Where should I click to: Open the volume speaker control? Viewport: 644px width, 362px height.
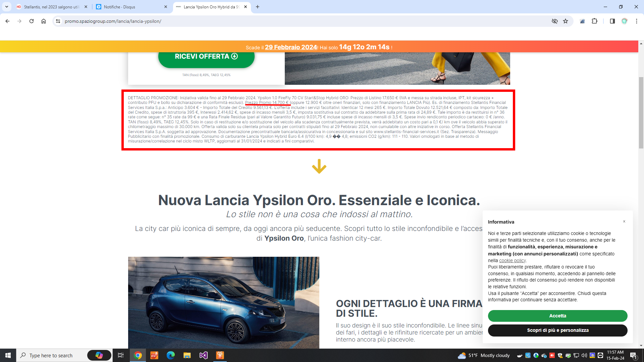(584, 355)
